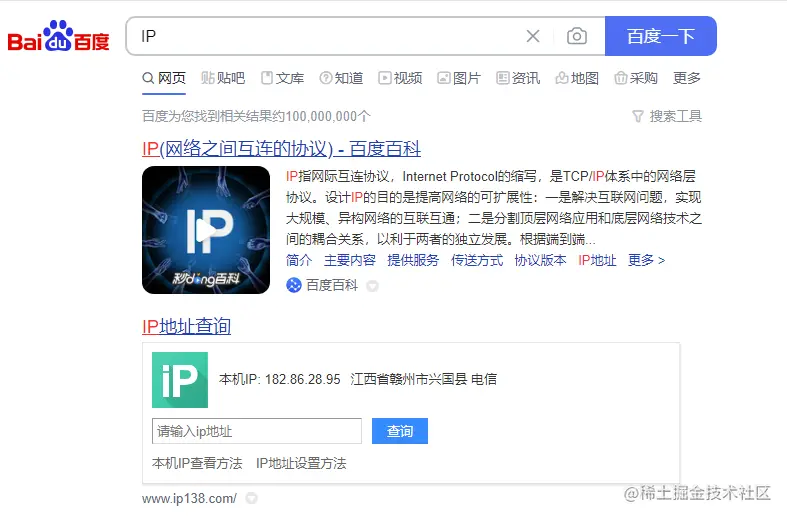Click the 百度一下 search button
Viewport: 787px width, 518px height.
[x=661, y=36]
